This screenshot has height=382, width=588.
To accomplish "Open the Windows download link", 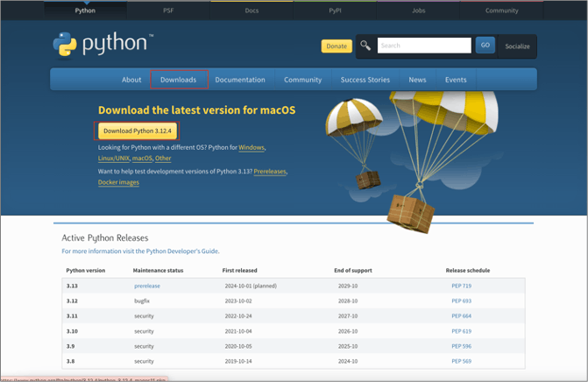I will (251, 148).
